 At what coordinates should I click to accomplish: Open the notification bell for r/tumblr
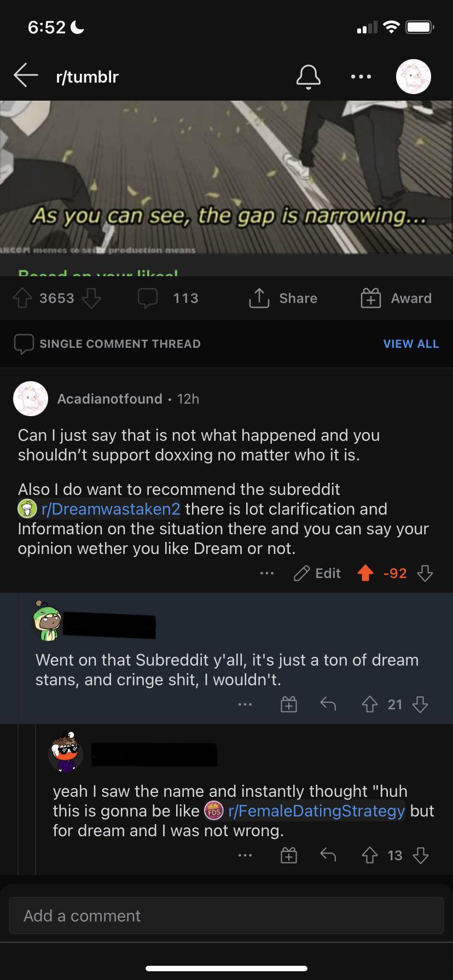(308, 77)
